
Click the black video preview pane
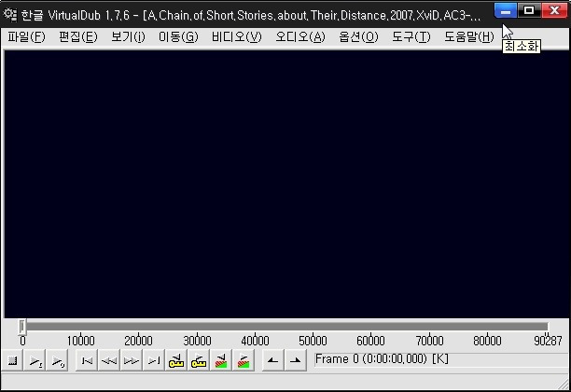click(286, 184)
